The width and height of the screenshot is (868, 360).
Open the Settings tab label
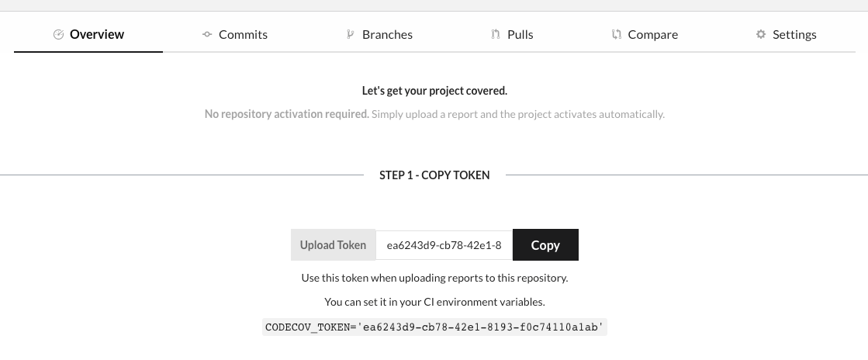point(794,34)
